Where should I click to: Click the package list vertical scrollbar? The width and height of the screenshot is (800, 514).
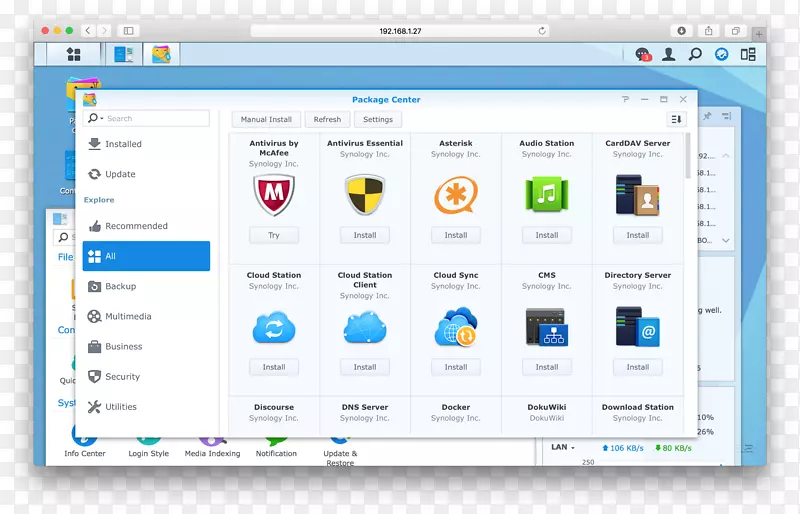(x=688, y=157)
